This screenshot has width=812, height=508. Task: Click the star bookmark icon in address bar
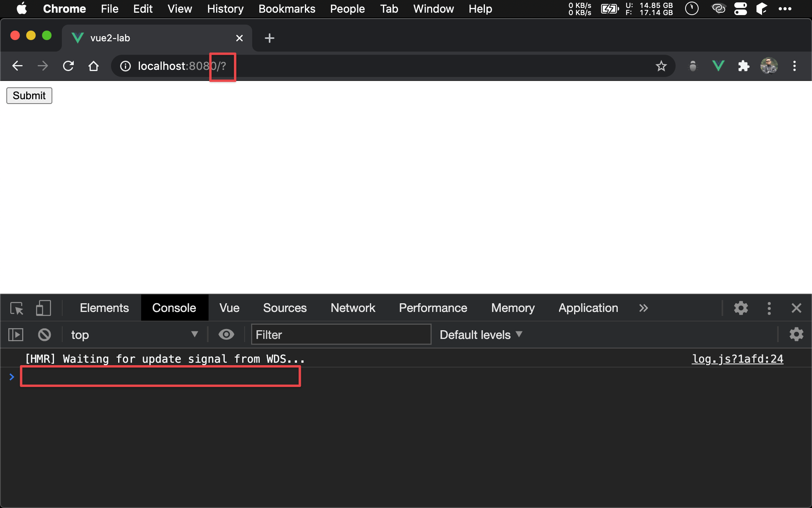coord(661,65)
